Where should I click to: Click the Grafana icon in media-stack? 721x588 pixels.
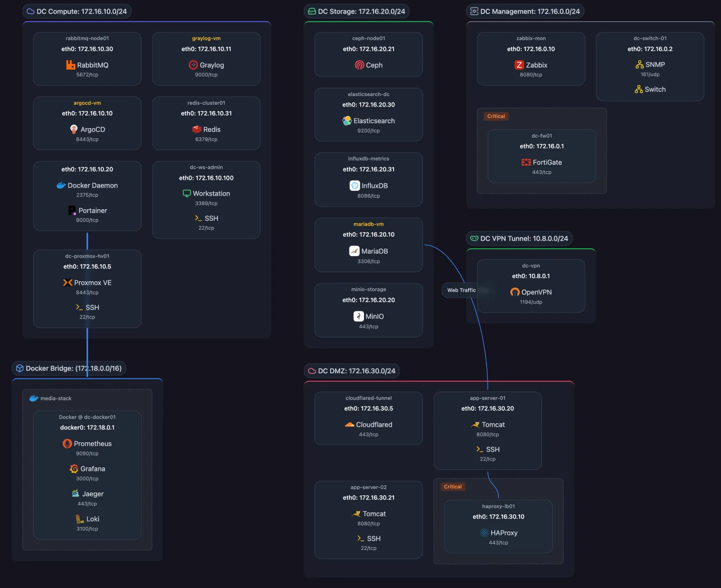click(75, 468)
